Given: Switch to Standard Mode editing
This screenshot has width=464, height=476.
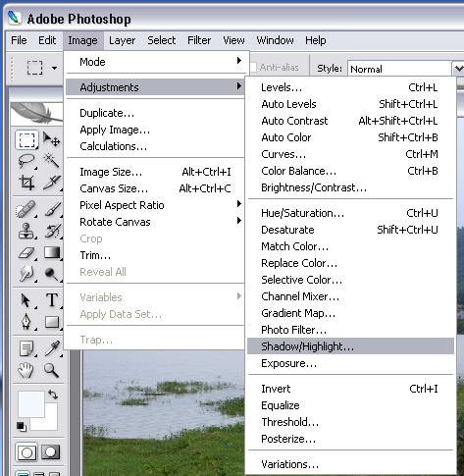Looking at the screenshot, I should (26, 452).
